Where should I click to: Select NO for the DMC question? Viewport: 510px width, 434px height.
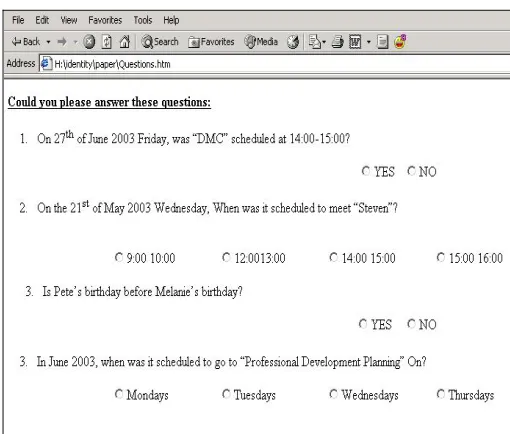click(412, 171)
